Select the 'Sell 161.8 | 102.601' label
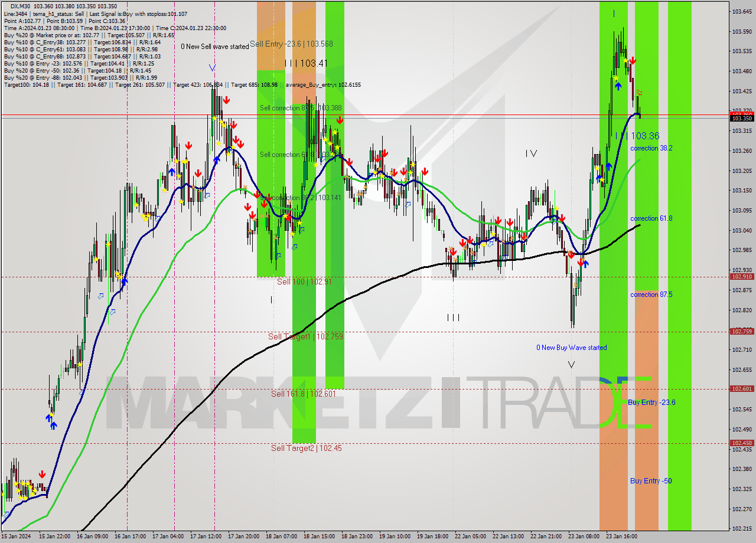Image resolution: width=756 pixels, height=543 pixels. pos(303,394)
